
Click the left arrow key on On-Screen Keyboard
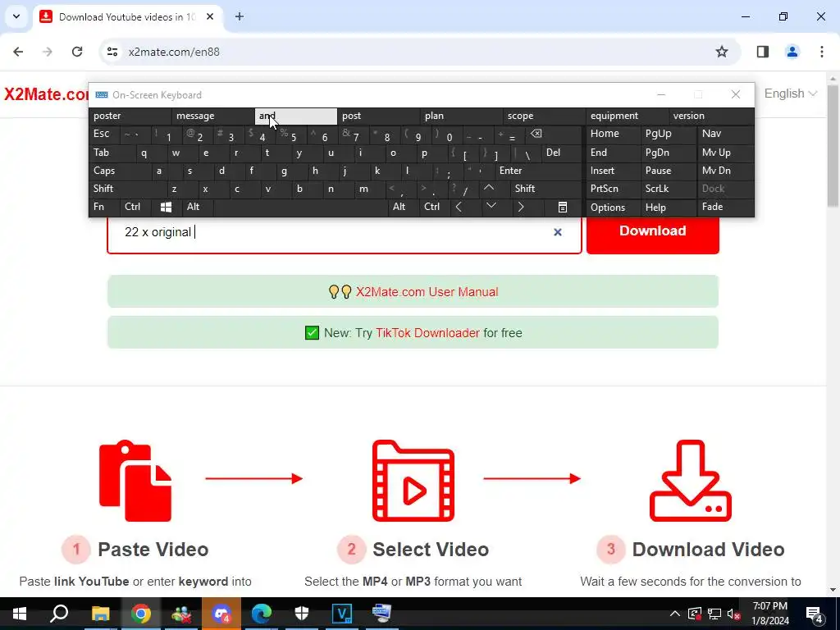pos(459,207)
